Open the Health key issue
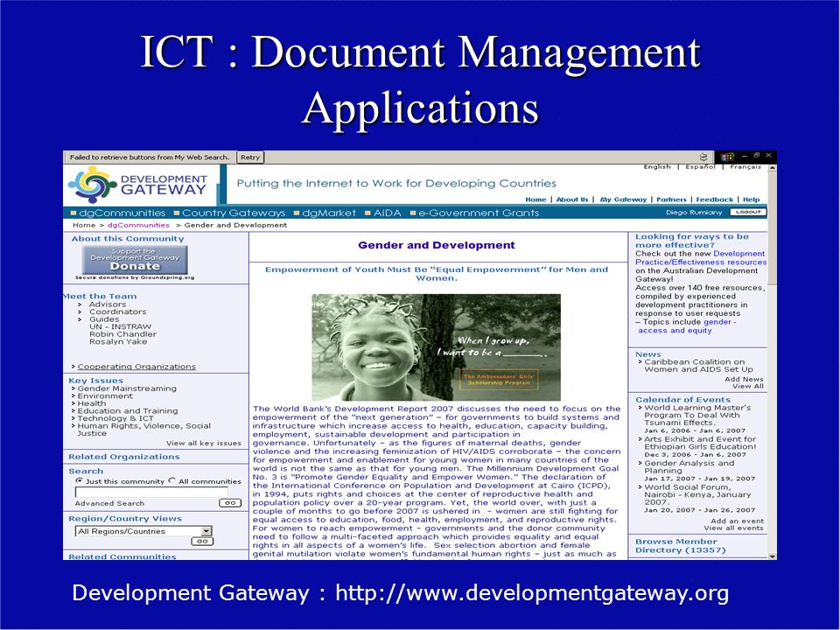This screenshot has height=630, width=840. (x=92, y=403)
